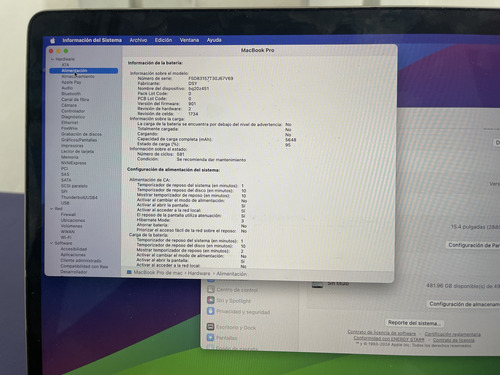Select SPI in the sidebar

click(64, 192)
